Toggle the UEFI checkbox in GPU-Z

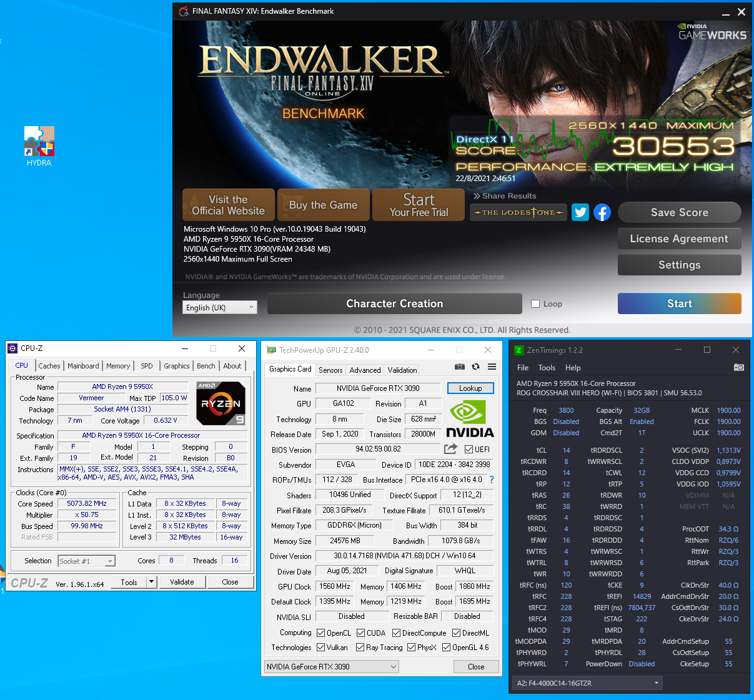[469, 450]
